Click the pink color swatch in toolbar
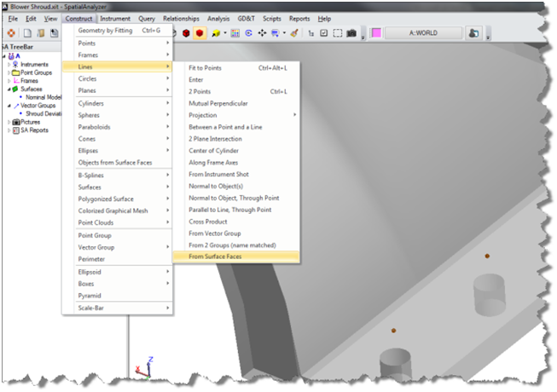This screenshot has height=392, width=557. click(x=375, y=33)
